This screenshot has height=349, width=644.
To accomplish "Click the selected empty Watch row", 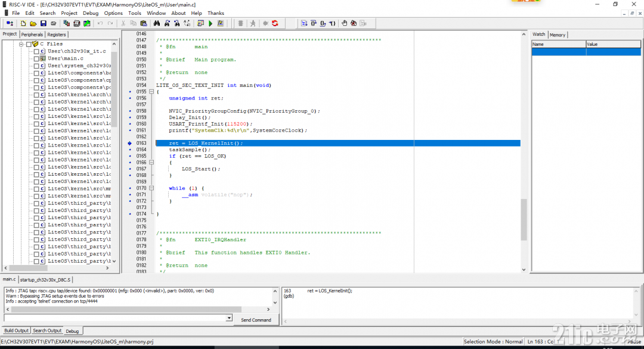I will (x=586, y=52).
